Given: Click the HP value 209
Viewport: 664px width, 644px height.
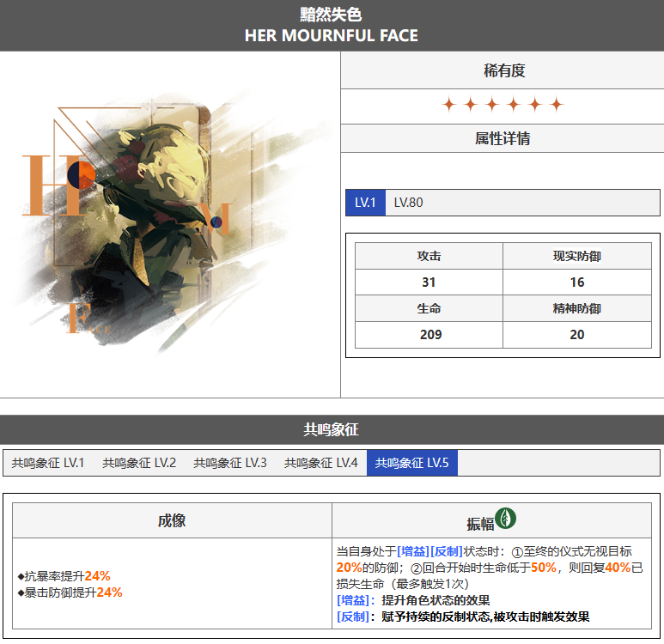Looking at the screenshot, I should click(430, 335).
